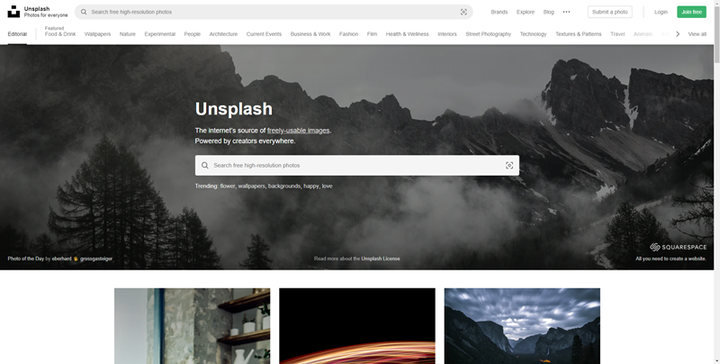Click View all topics
This screenshot has width=720, height=364.
(697, 34)
